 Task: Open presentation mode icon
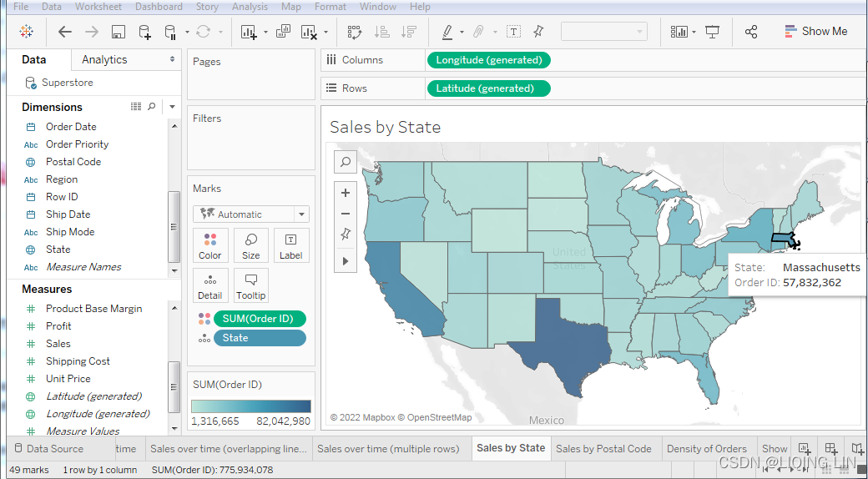pyautogui.click(x=712, y=32)
